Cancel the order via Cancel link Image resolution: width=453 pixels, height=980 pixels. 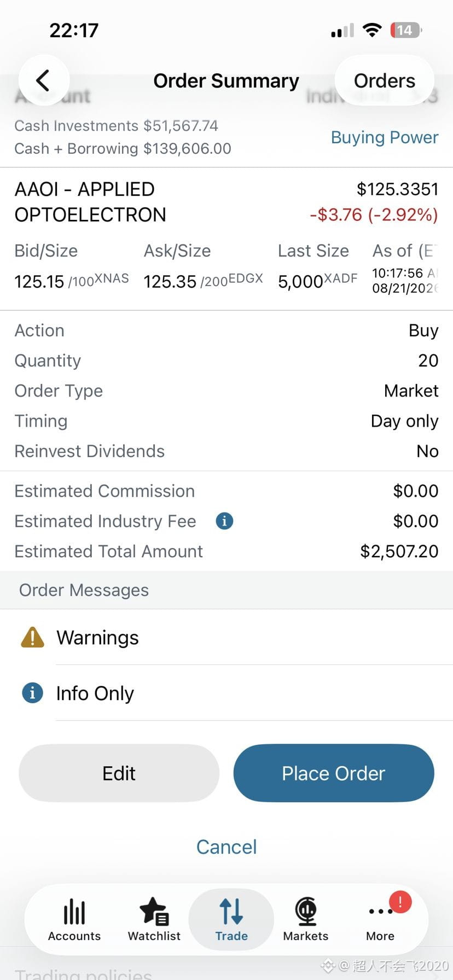click(x=226, y=847)
